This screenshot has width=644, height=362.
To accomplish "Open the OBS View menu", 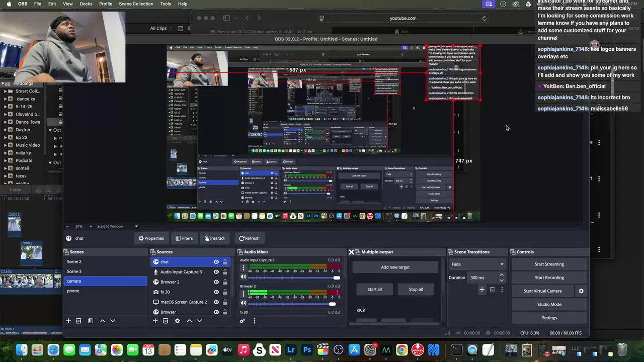I will point(68,4).
